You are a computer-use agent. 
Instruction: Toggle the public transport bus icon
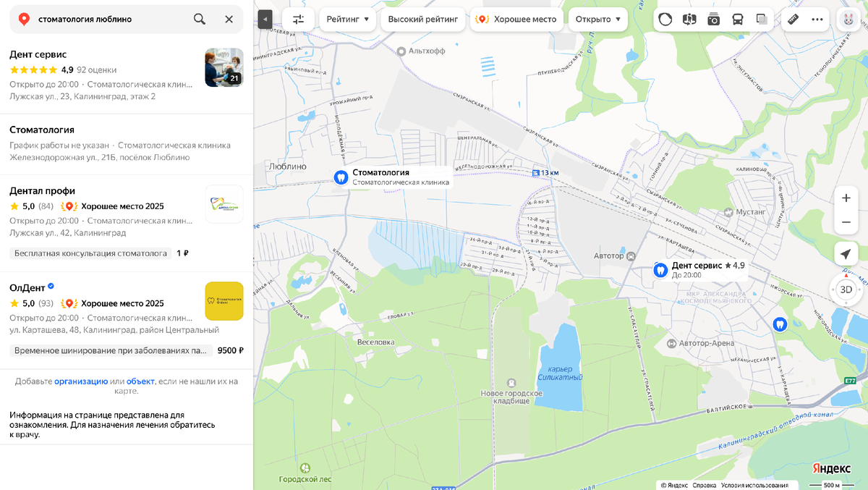click(738, 20)
